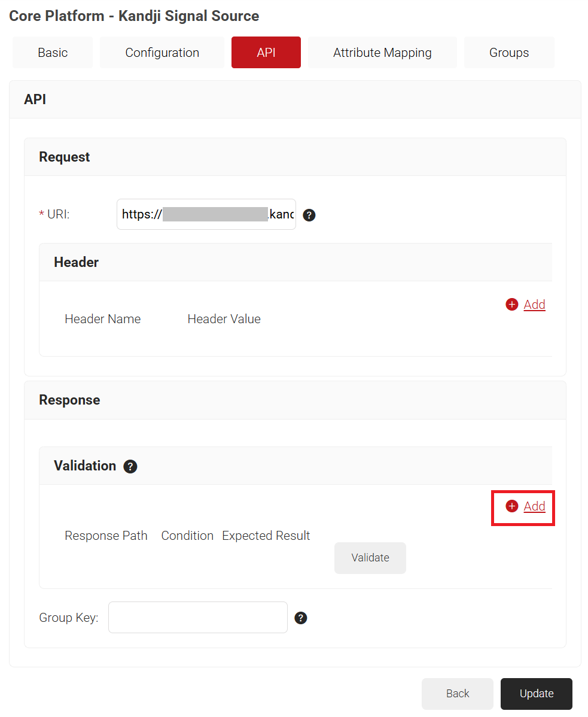Click the Header Name column label
This screenshot has width=588, height=717.
click(103, 319)
